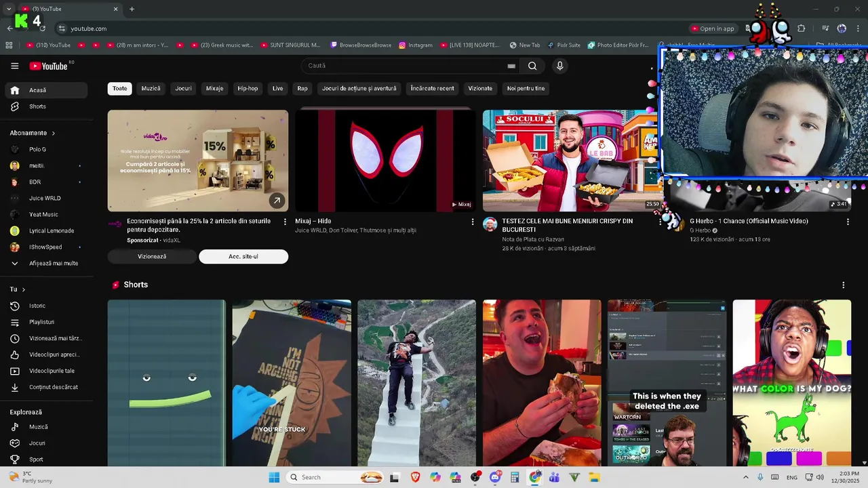
Task: Select the Vizionate filter chip
Action: (x=480, y=88)
